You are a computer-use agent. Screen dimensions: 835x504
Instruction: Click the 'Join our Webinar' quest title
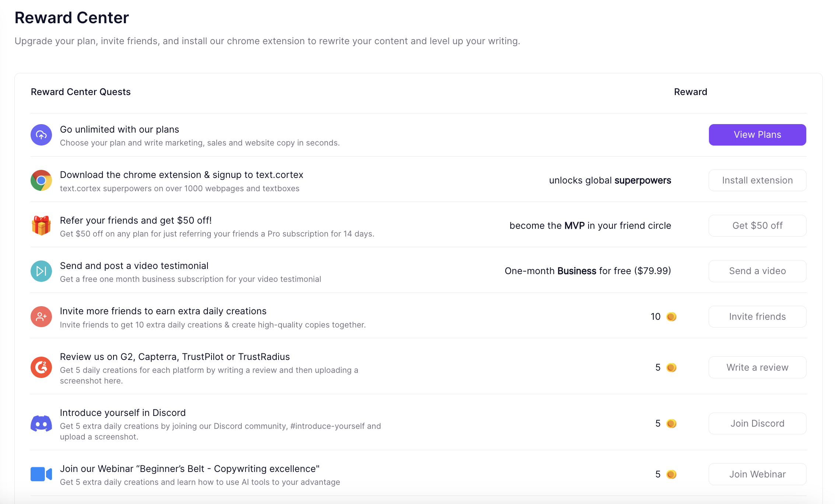pyautogui.click(x=190, y=469)
